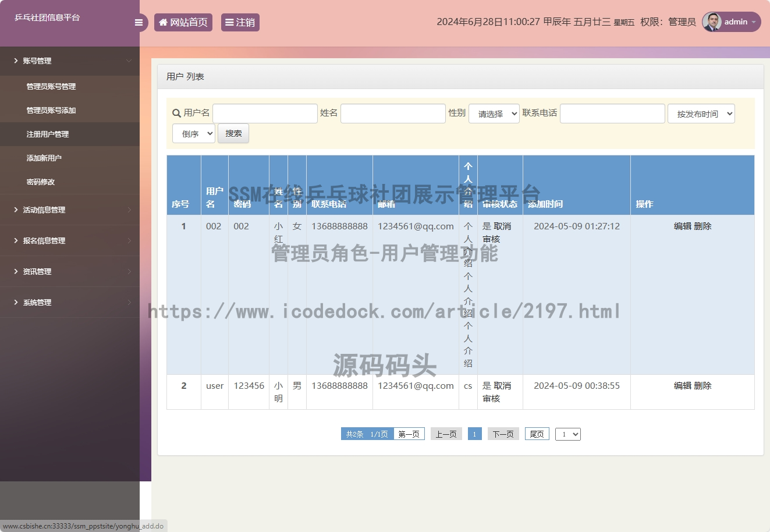This screenshot has height=532, width=770.
Task: Click 取消审核 for user 002
Action: tap(498, 232)
